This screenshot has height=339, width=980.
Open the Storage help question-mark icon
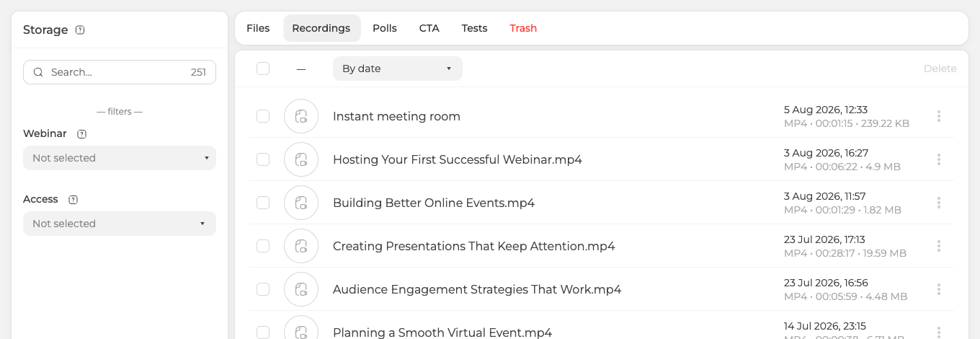[x=80, y=30]
